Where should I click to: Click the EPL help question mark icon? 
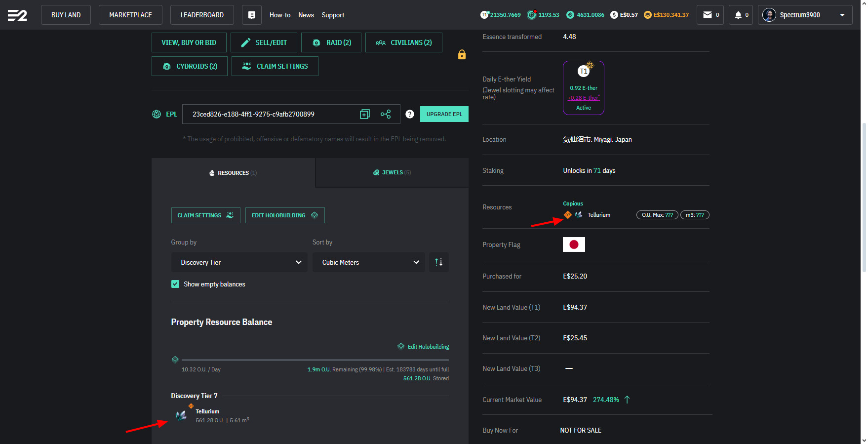pos(410,114)
